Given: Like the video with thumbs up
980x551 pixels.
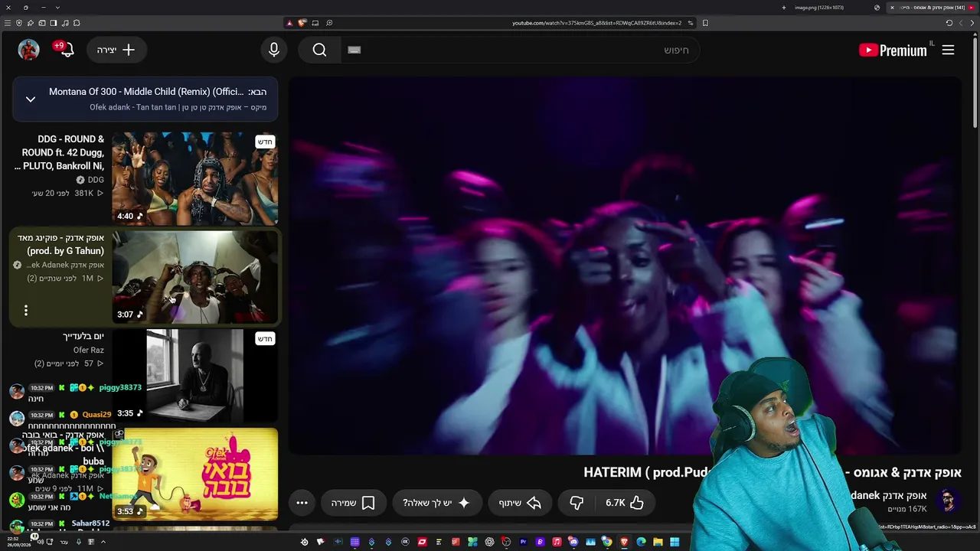Looking at the screenshot, I should [625, 503].
